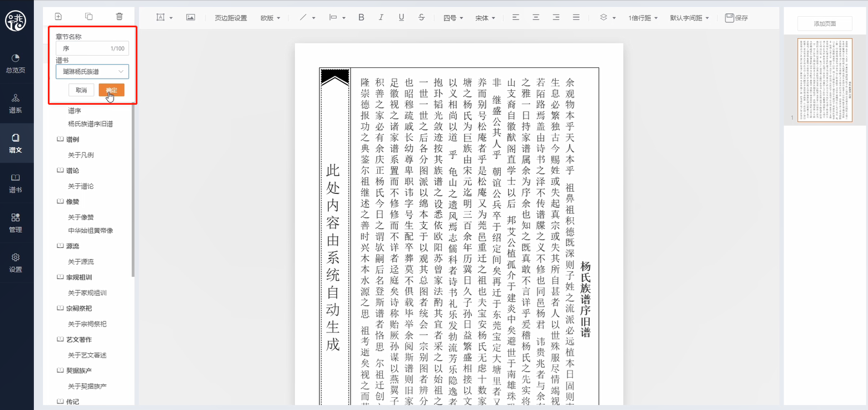Align text left
The width and height of the screenshot is (868, 410).
tap(516, 18)
